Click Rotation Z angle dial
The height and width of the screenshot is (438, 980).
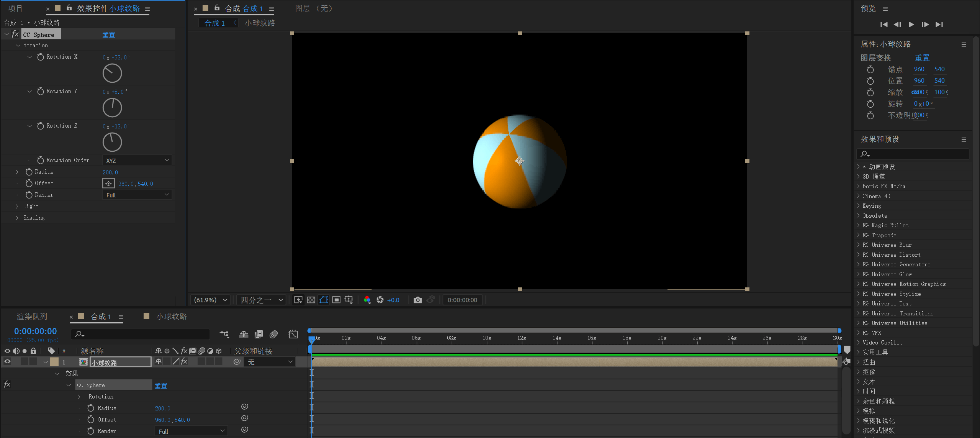tap(112, 142)
